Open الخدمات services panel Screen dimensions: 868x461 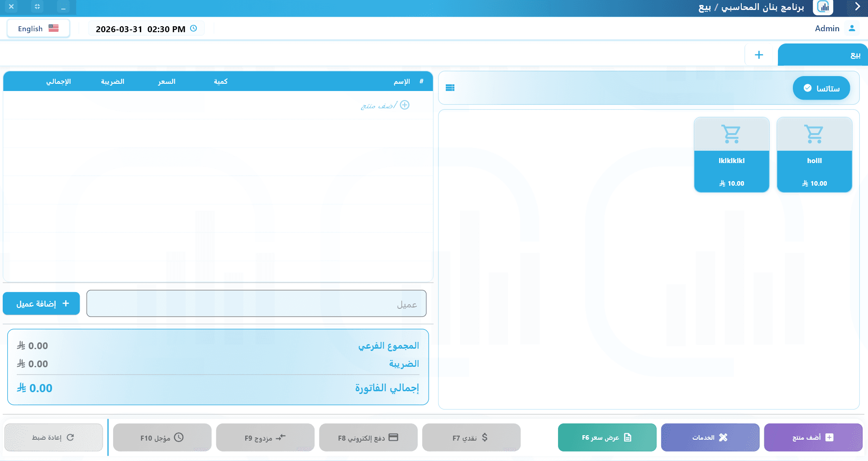point(710,437)
